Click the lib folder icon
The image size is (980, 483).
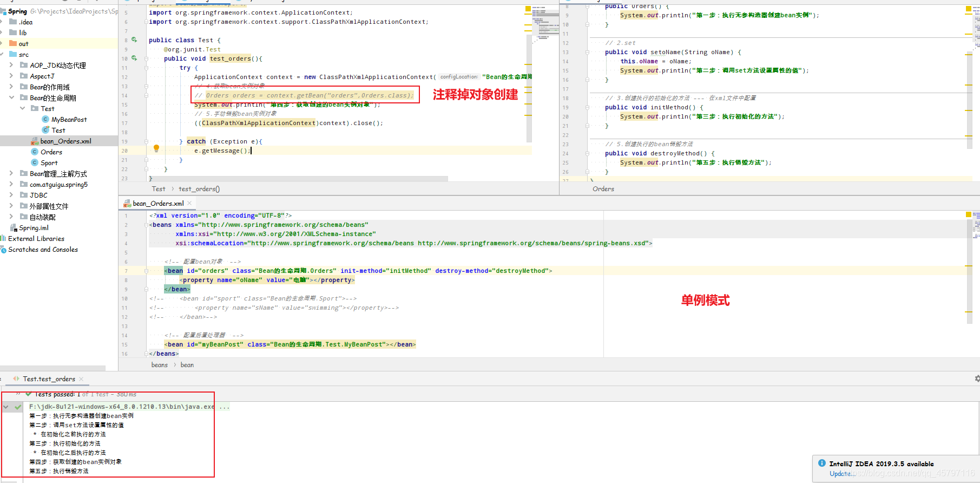(x=13, y=32)
